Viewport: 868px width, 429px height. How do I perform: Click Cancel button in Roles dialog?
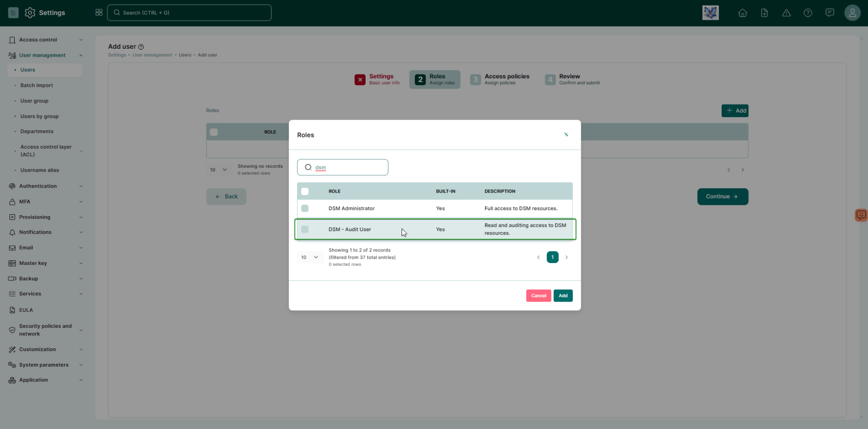539,295
